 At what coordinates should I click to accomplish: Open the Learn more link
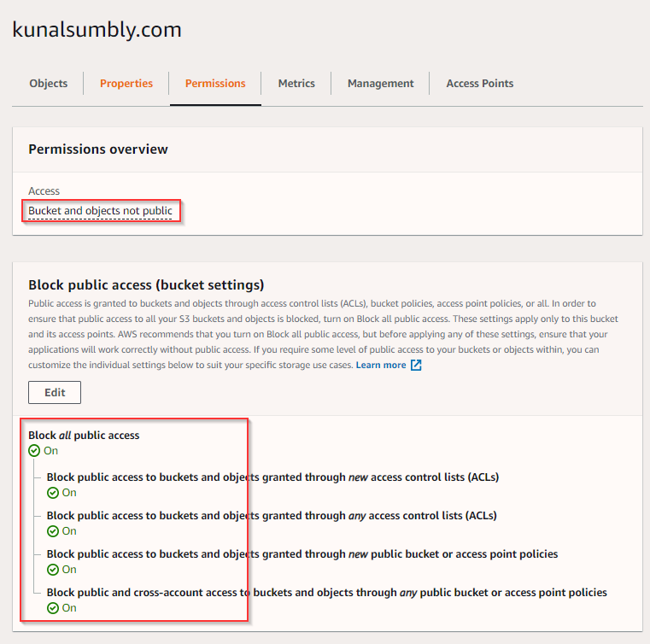[381, 366]
